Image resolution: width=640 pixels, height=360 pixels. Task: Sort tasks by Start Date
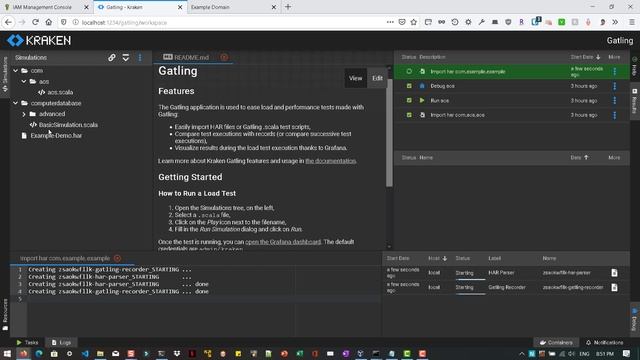(585, 57)
